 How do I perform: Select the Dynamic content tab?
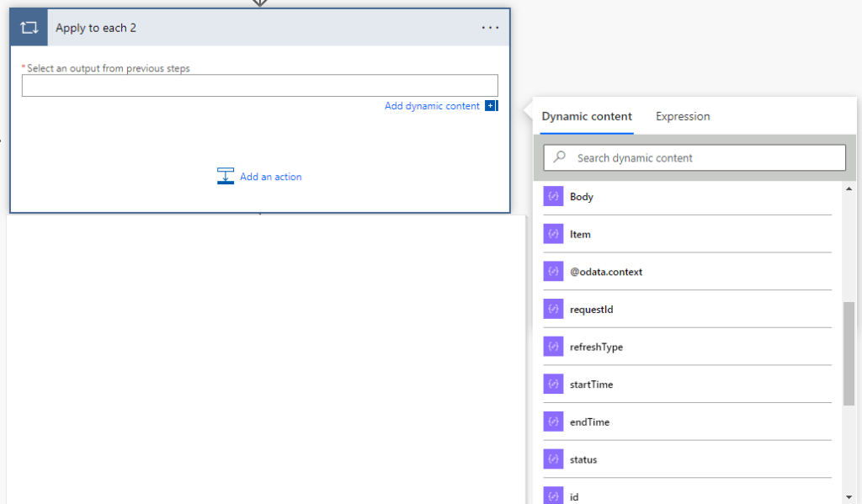(587, 116)
